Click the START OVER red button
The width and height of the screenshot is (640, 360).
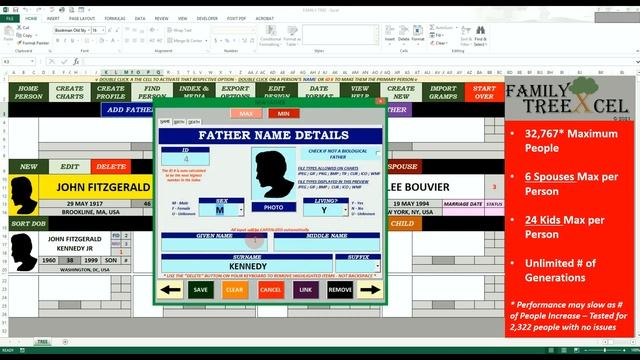point(484,92)
